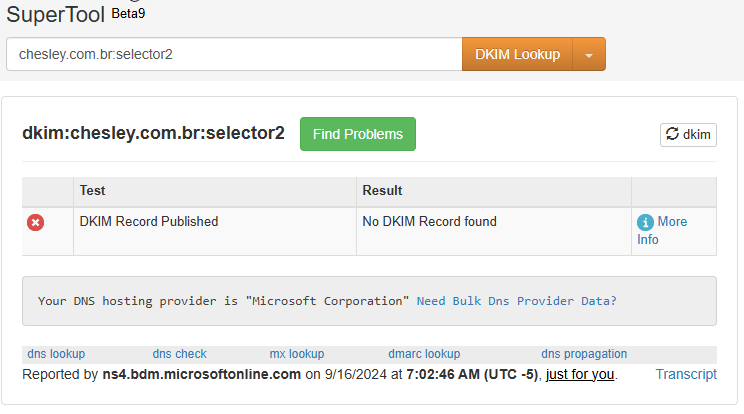Follow the Need Bulk Dns Provider Data link
This screenshot has width=744, height=414.
click(516, 300)
